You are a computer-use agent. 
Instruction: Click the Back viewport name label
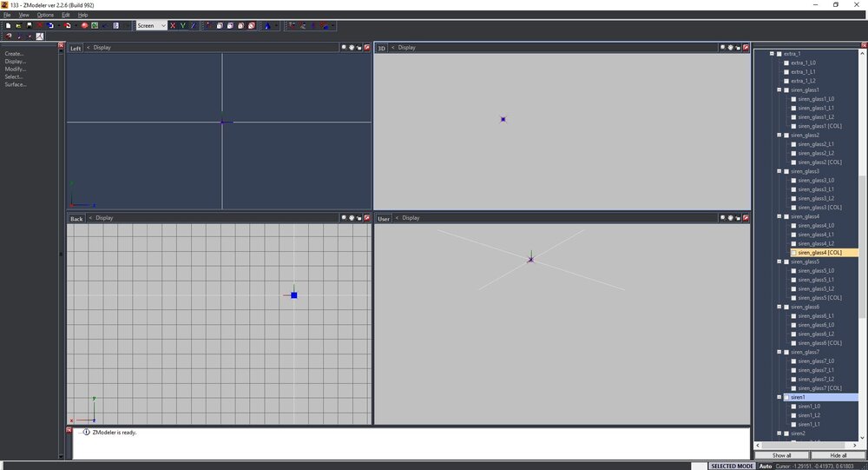(76, 219)
